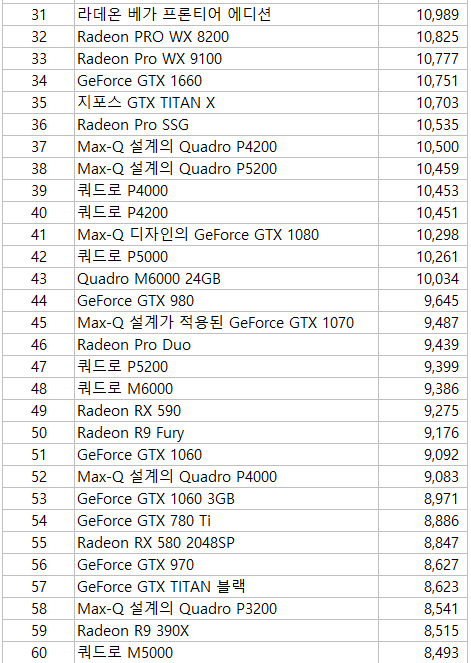Click the score value 9,439
Image resolution: width=471 pixels, height=663 pixels.
coord(441,345)
